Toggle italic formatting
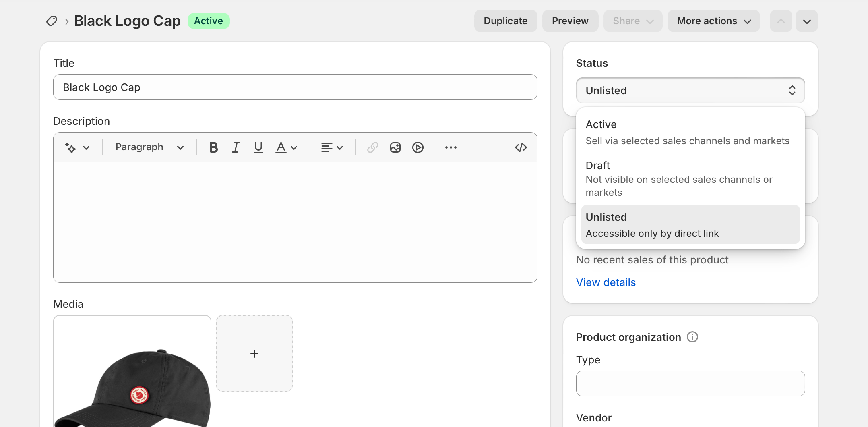This screenshot has width=868, height=427. point(236,147)
